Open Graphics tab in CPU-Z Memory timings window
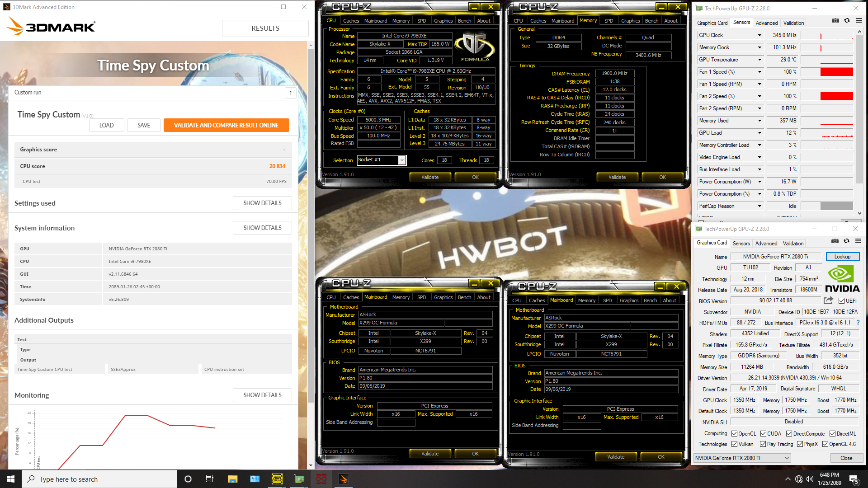 pyautogui.click(x=630, y=21)
